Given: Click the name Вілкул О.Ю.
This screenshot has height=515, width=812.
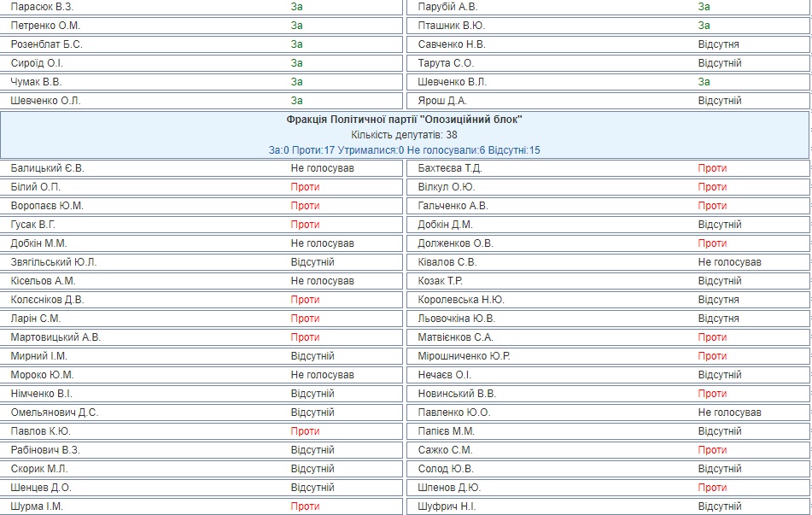Looking at the screenshot, I should (x=447, y=187).
